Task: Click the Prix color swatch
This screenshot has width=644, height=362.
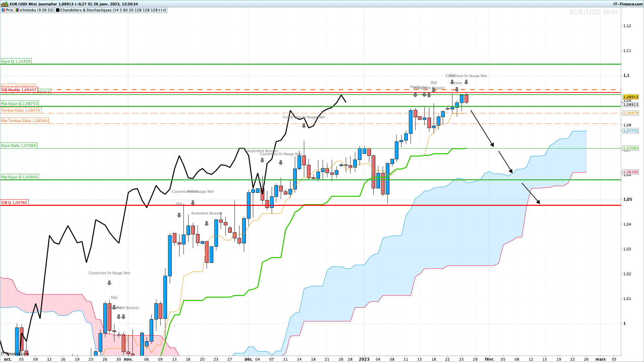Action: tap(3, 10)
